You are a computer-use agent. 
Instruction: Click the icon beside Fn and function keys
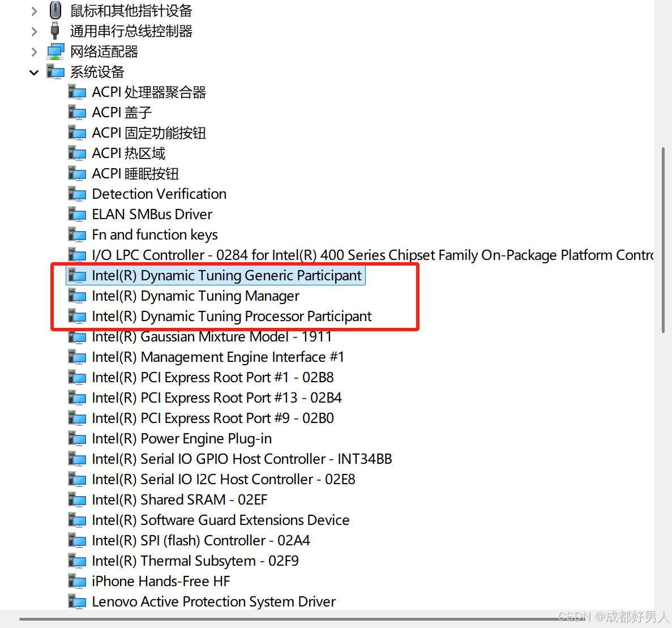tap(77, 234)
